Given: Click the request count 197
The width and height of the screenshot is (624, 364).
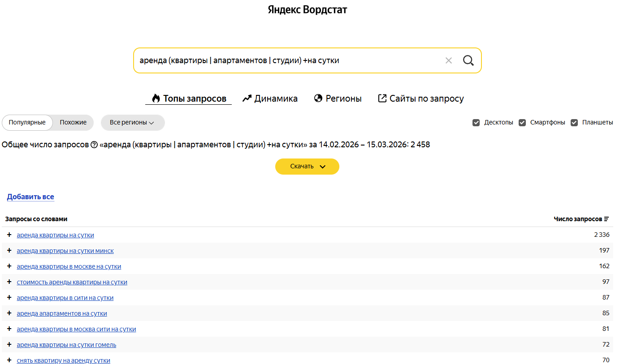Looking at the screenshot, I should coord(604,251).
